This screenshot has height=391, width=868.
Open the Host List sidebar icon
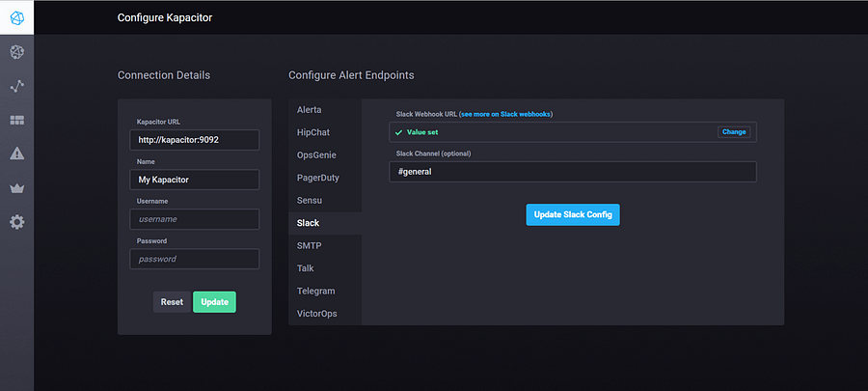point(16,52)
